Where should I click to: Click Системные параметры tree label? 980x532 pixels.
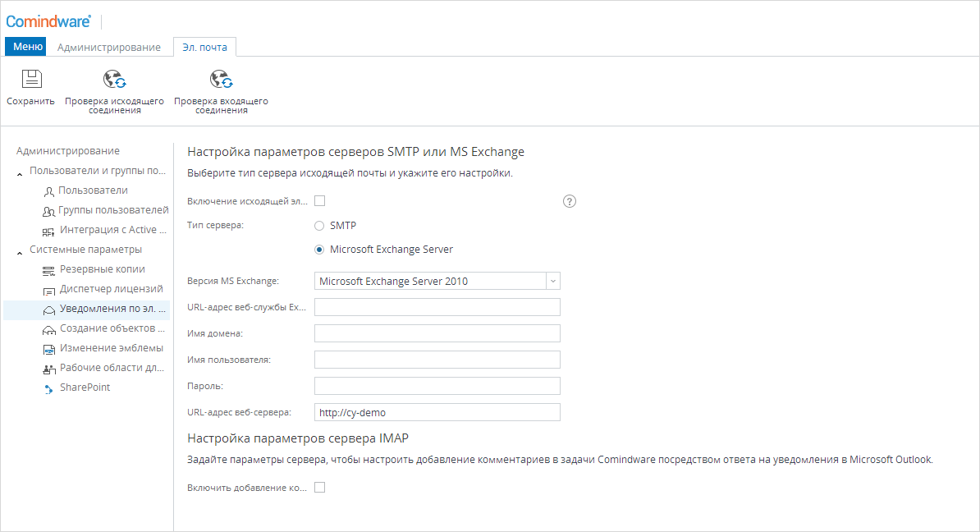click(x=85, y=250)
